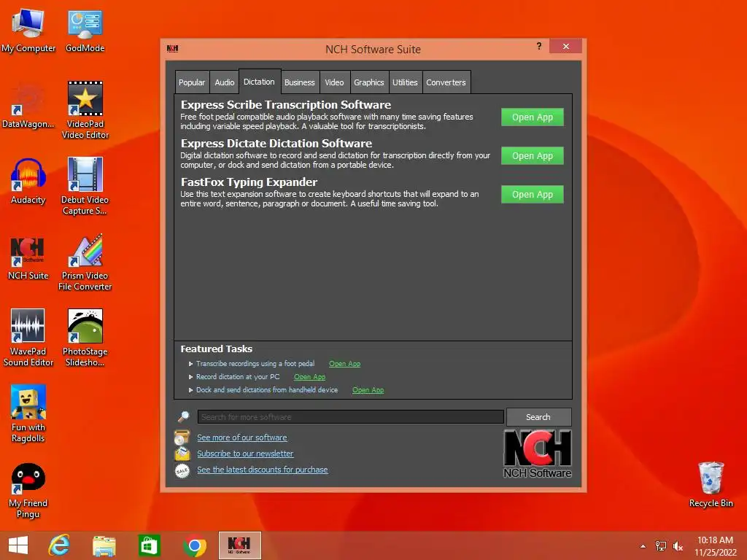Open App link for foot pedal transcription

point(344,364)
